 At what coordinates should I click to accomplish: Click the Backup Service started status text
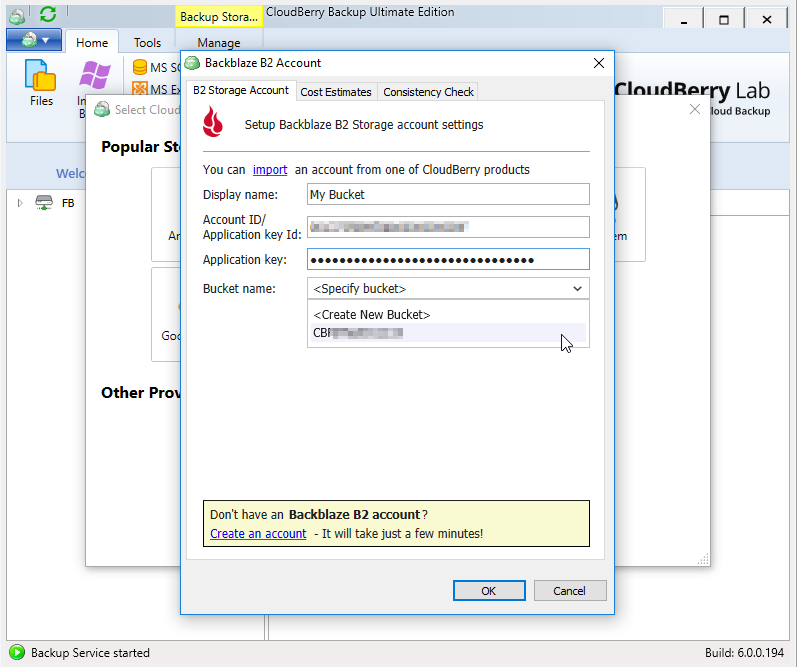pos(90,652)
